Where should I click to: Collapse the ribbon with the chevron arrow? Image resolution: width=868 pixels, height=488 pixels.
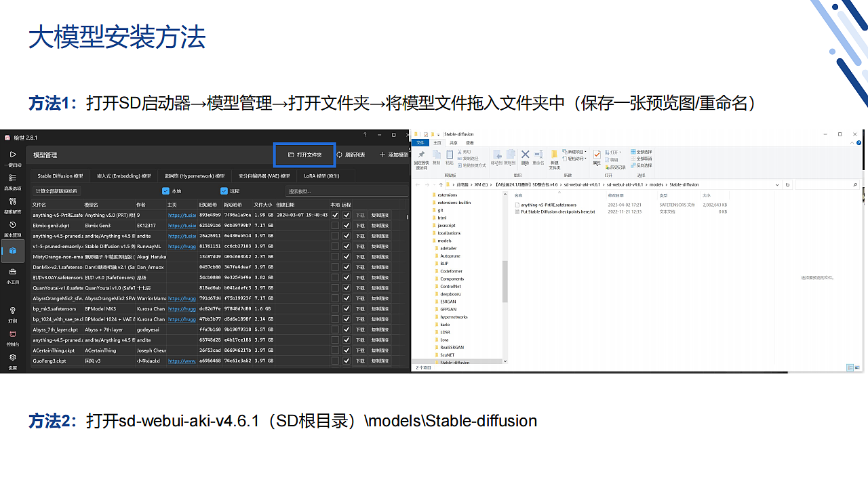pyautogui.click(x=852, y=142)
